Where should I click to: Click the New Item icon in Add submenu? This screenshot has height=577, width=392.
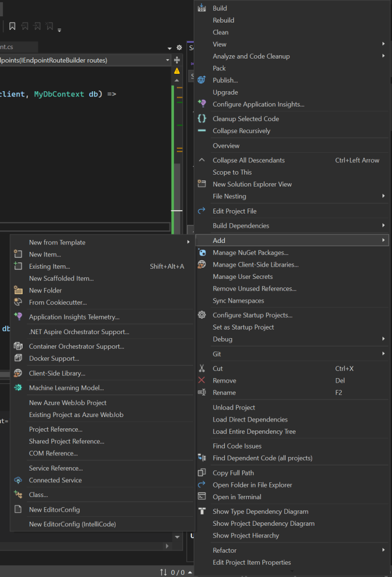coord(18,254)
